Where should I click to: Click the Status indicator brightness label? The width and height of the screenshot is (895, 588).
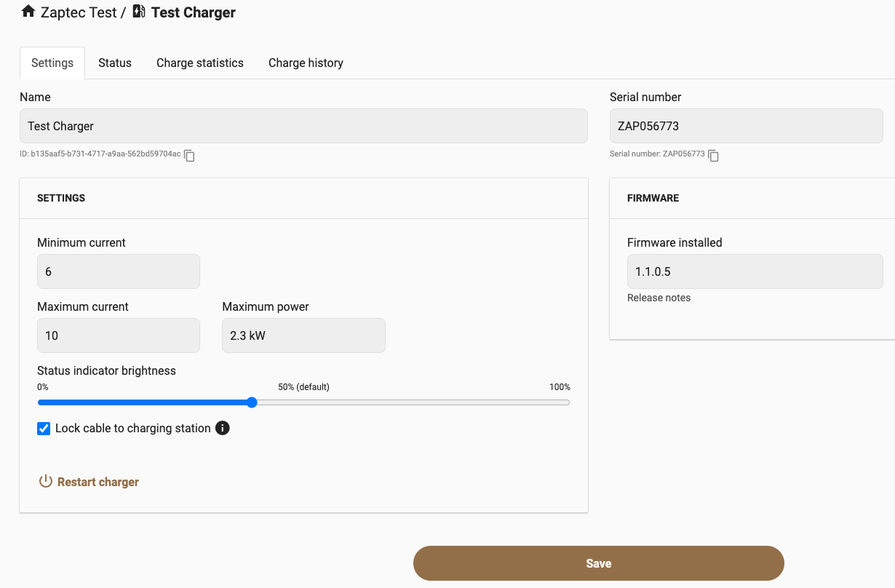106,370
